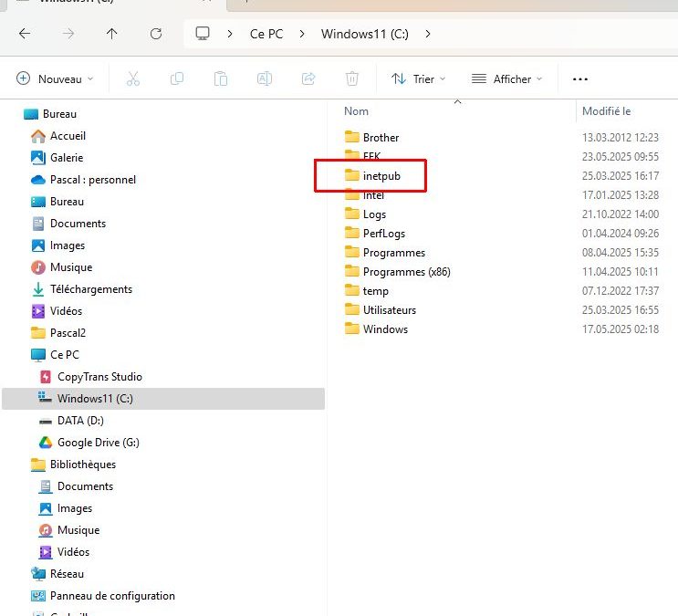Open Réseau in the navigation pane
Viewport: 678px width, 616px height.
(67, 574)
